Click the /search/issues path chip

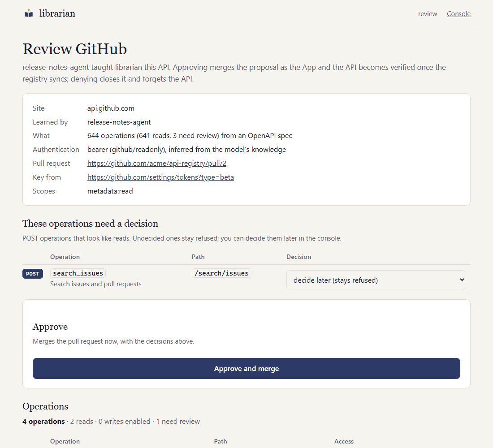[x=221, y=273]
